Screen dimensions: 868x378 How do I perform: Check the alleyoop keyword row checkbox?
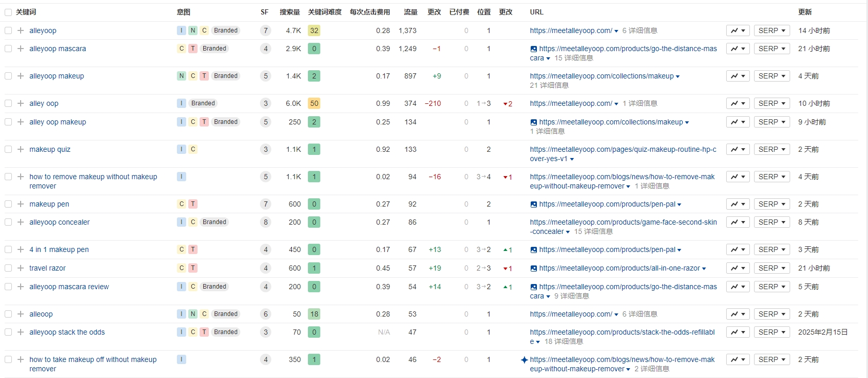click(8, 30)
